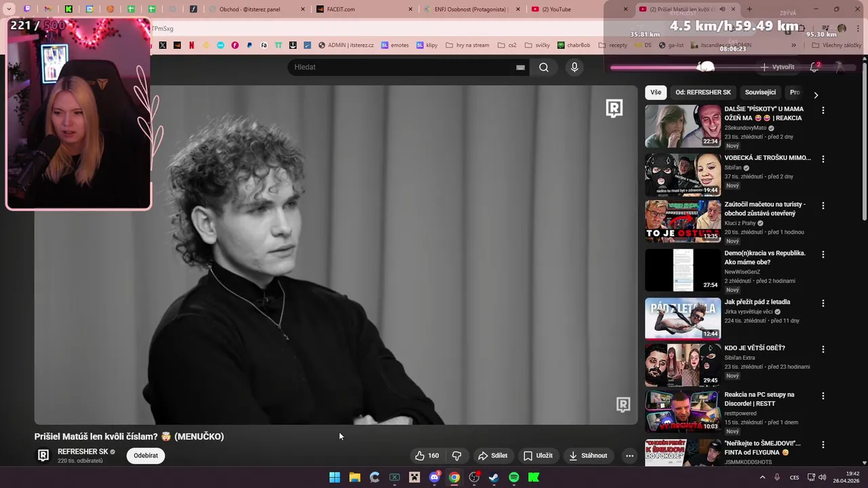Open the tab search dropdown arrow
The width and height of the screenshot is (868, 488).
(9, 9)
